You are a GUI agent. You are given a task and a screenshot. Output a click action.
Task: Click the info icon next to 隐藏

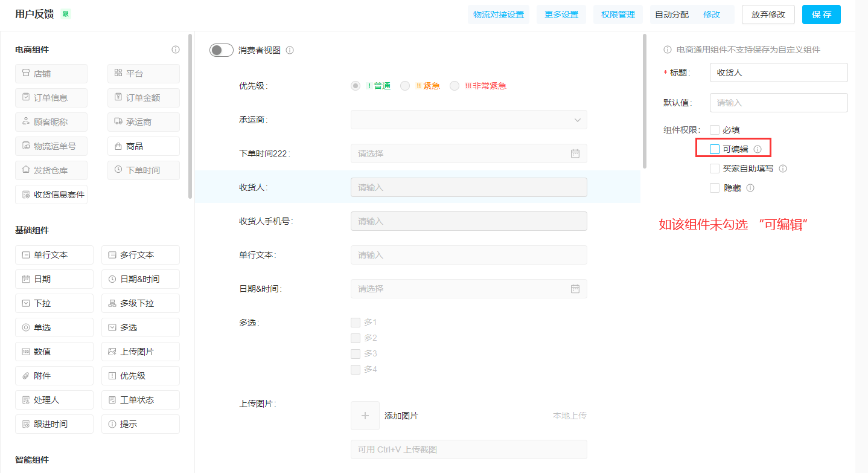click(750, 188)
